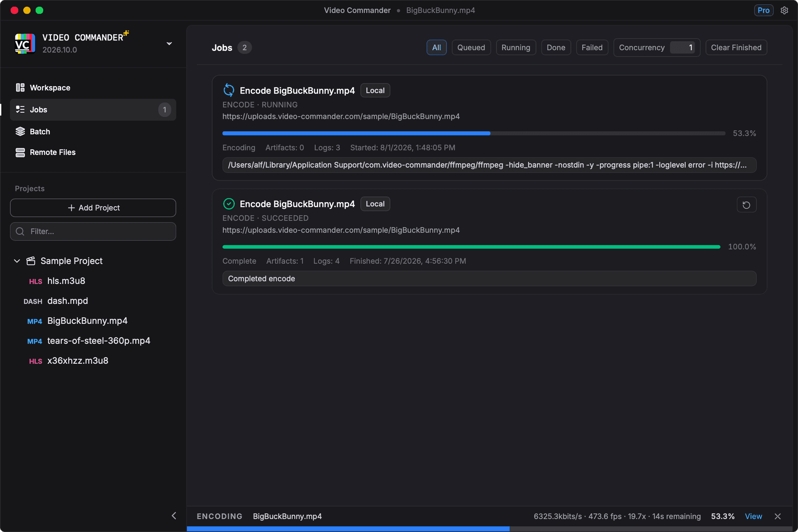Click Artifacts: 1 on succeeded job
This screenshot has width=798, height=532.
(285, 261)
